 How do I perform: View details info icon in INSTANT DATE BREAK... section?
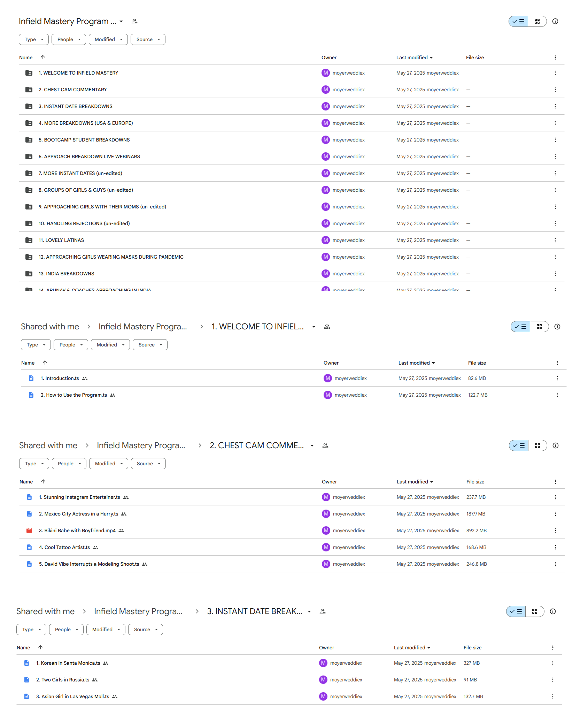[x=553, y=611]
